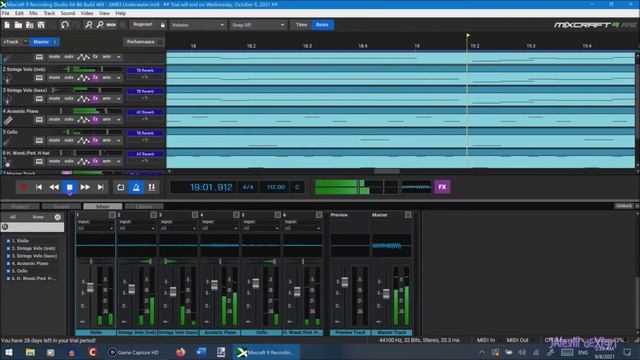Start recording with the red record button
640x360 pixels.
click(23, 187)
